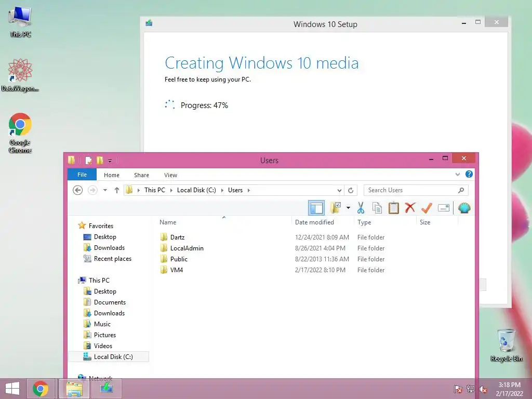Open Action Center flag tray icon

[x=458, y=389]
